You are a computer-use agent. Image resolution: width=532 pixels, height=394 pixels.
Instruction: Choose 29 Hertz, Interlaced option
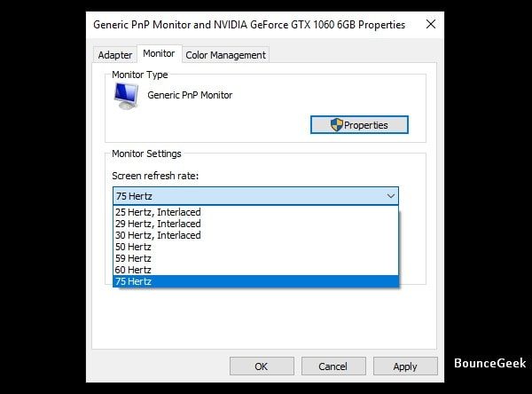[x=255, y=224]
